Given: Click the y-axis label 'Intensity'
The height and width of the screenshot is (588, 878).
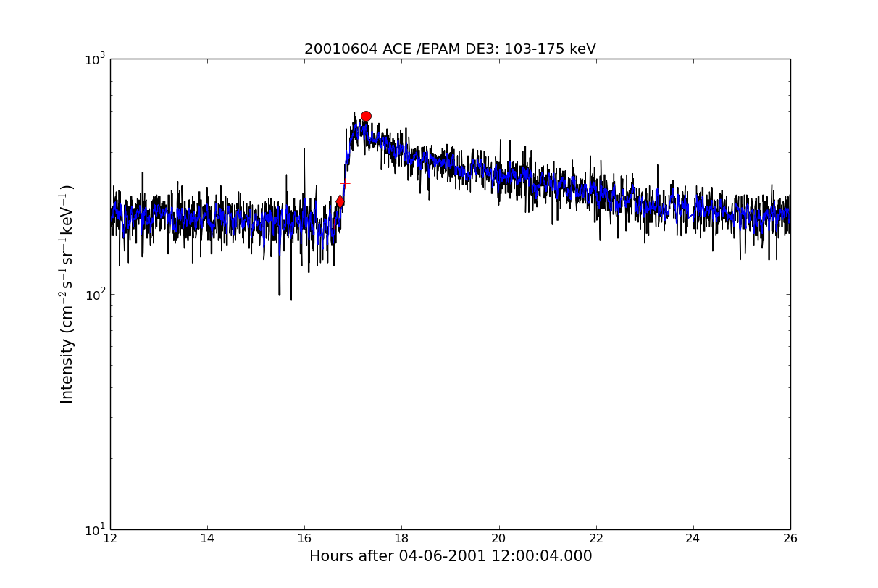Looking at the screenshot, I should tap(67, 294).
